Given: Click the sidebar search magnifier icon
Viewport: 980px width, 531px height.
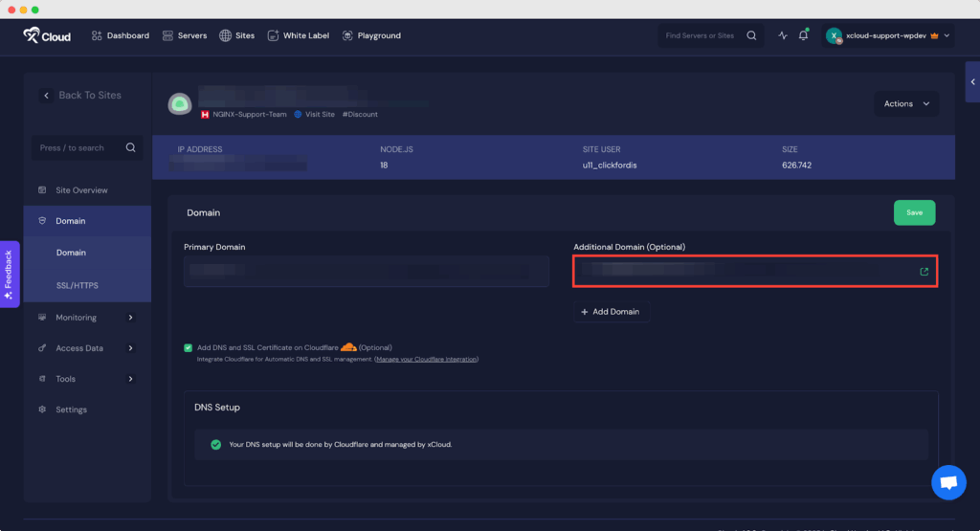Looking at the screenshot, I should coord(131,148).
